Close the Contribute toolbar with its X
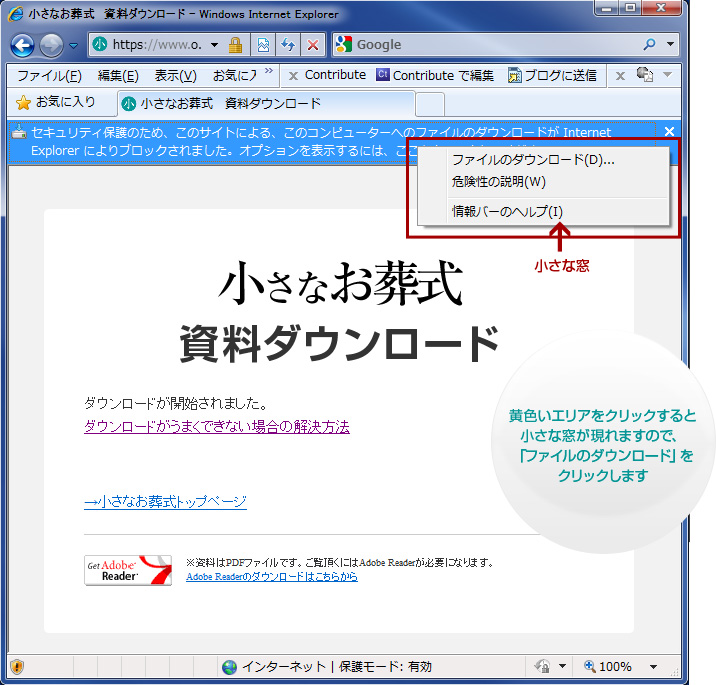716x685 pixels. 293,76
